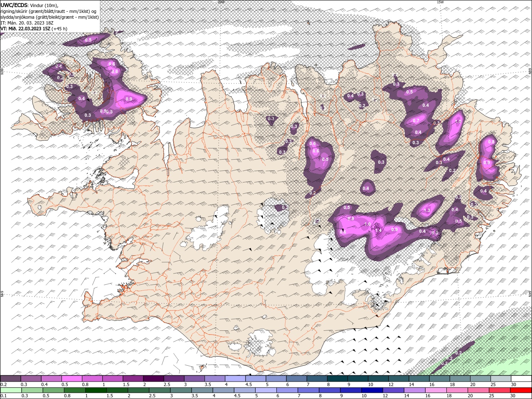Click the '0.8' snowfall value in the east
The image size is (532, 399).
(x=491, y=142)
